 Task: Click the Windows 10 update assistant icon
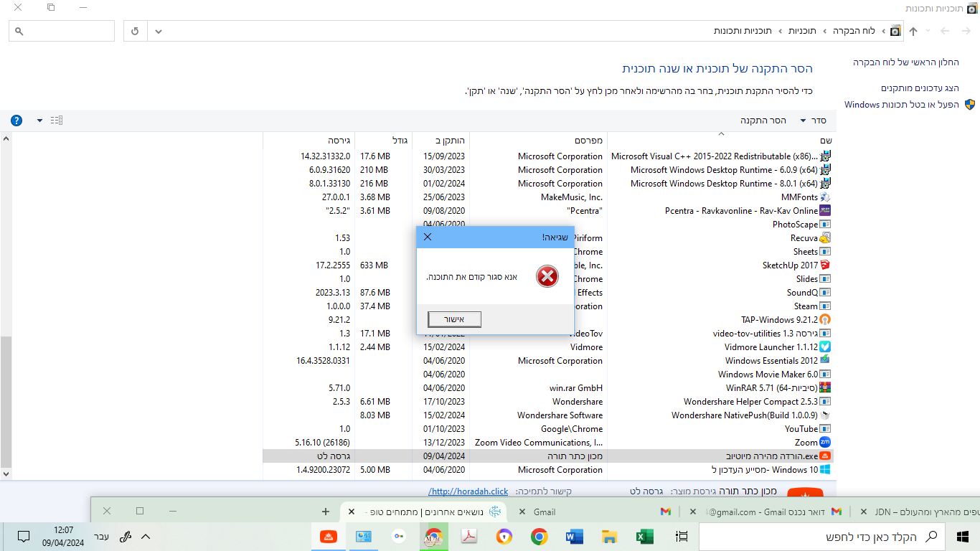(825, 470)
